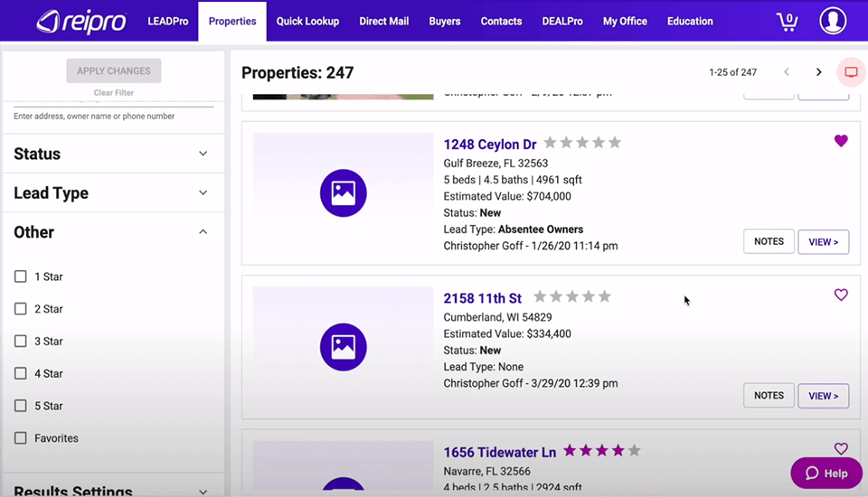Image resolution: width=868 pixels, height=497 pixels.
Task: Click VIEW for 2158 11th St
Action: click(x=823, y=396)
